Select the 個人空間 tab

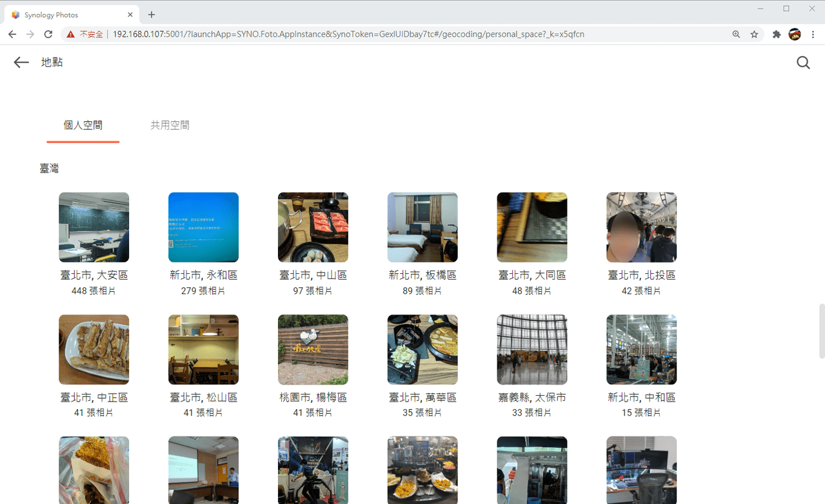click(x=83, y=125)
